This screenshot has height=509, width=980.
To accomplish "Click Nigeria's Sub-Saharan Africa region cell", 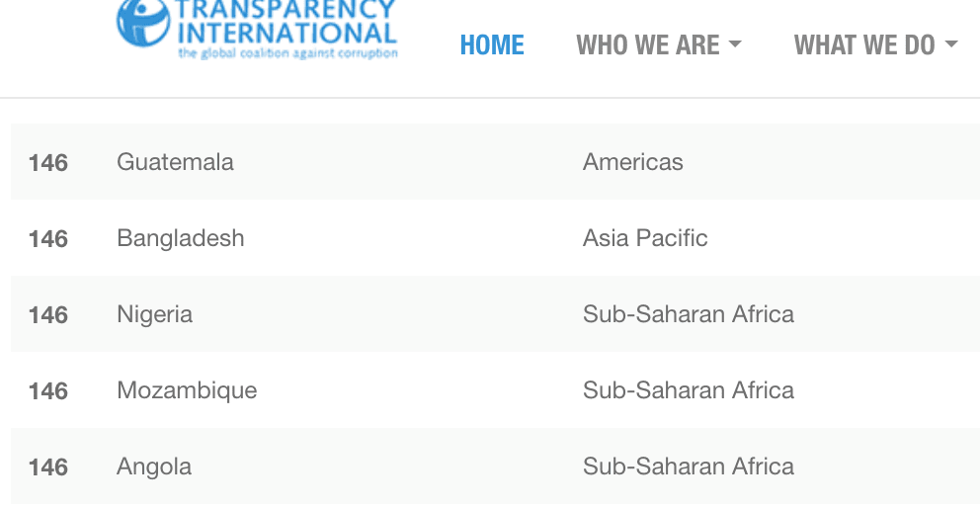I will coord(689,314).
